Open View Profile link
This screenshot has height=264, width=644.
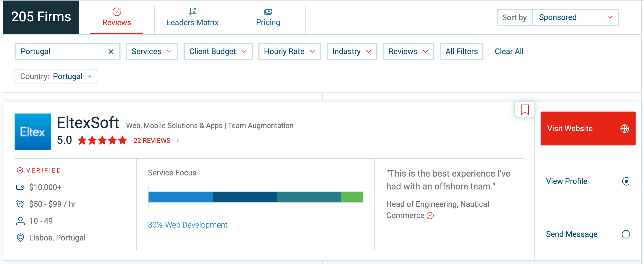(567, 181)
